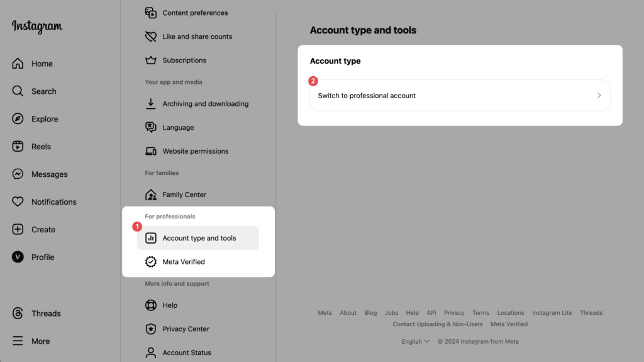Viewport: 644px width, 362px height.
Task: Click the Home house icon
Action: (18, 64)
